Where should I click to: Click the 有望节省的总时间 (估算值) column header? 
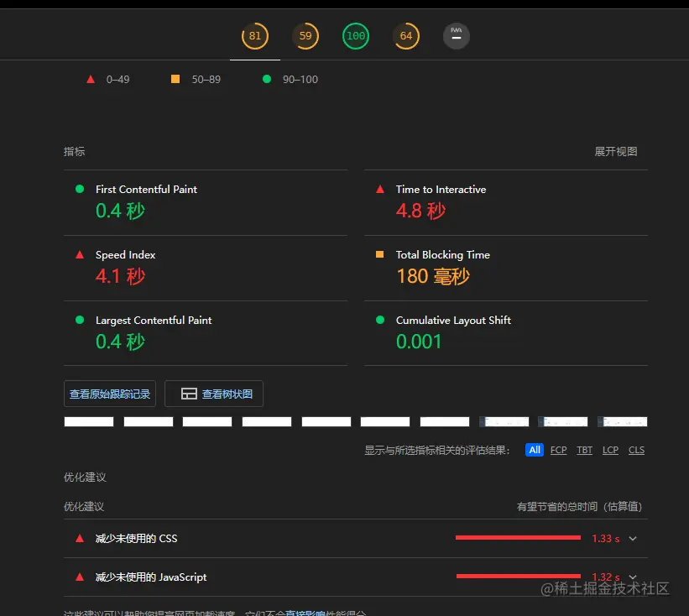(580, 507)
